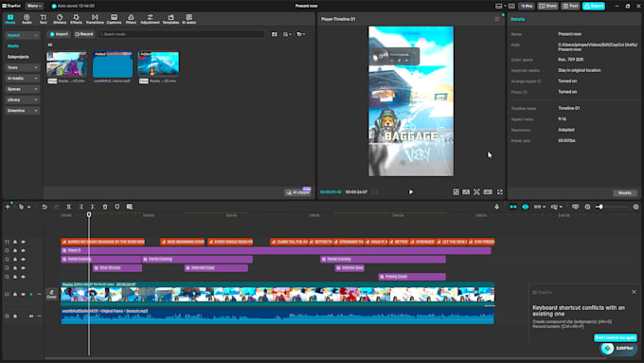Viewport: 644px width, 363px height.
Task: Open the Adjustment panel
Action: click(150, 19)
